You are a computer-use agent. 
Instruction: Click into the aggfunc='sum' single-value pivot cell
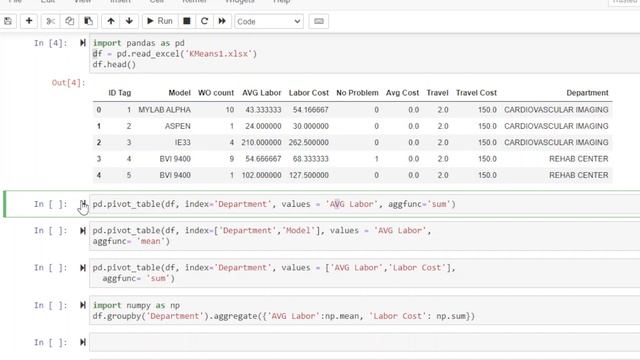pyautogui.click(x=364, y=204)
